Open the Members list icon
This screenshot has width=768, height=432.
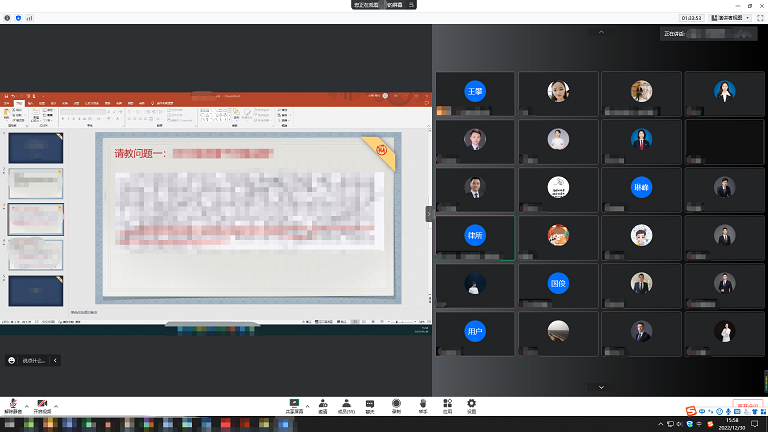point(346,404)
